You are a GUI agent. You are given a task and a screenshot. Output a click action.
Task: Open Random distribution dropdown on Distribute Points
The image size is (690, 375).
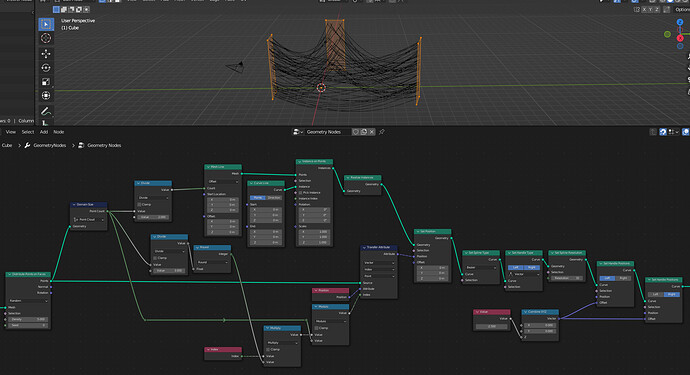(28, 301)
